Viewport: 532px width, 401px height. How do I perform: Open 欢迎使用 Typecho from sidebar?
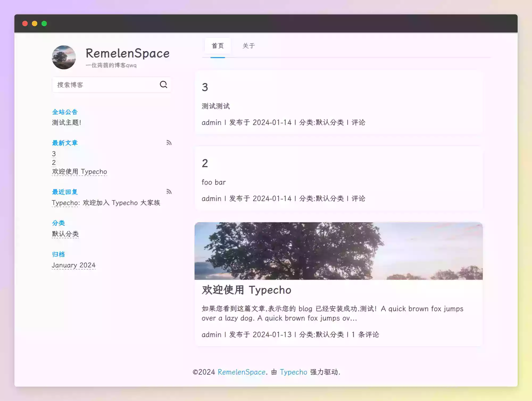point(79,171)
